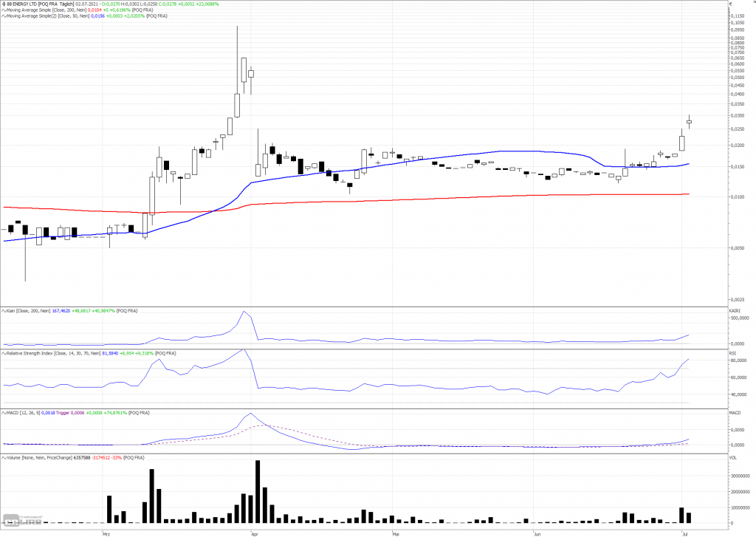Click the Mai label on the time axis

tap(396, 535)
